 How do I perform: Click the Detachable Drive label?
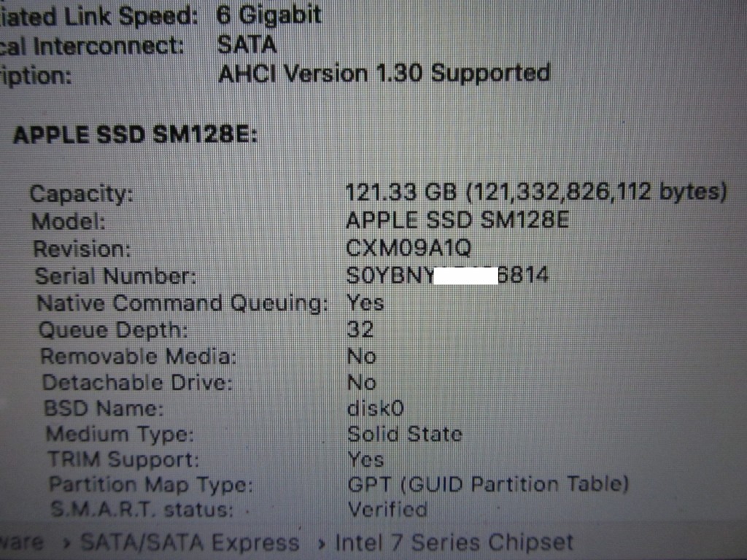click(x=138, y=382)
